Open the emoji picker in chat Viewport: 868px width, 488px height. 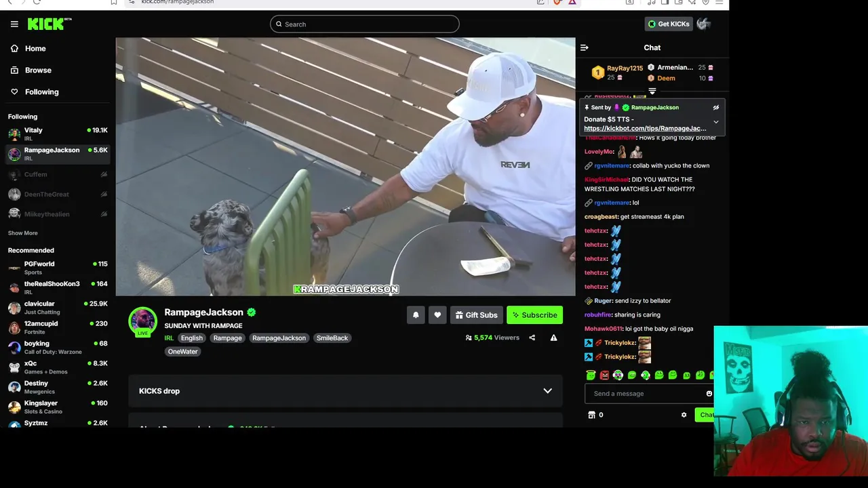709,393
